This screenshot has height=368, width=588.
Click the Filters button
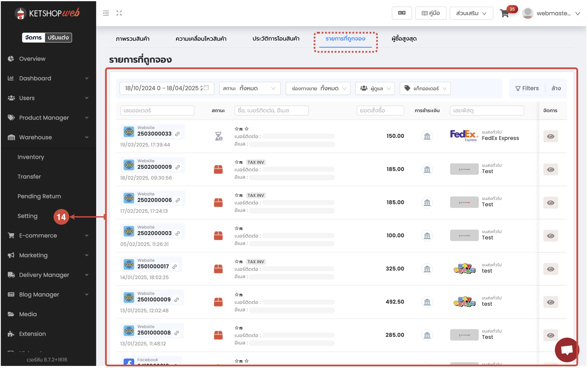[527, 88]
